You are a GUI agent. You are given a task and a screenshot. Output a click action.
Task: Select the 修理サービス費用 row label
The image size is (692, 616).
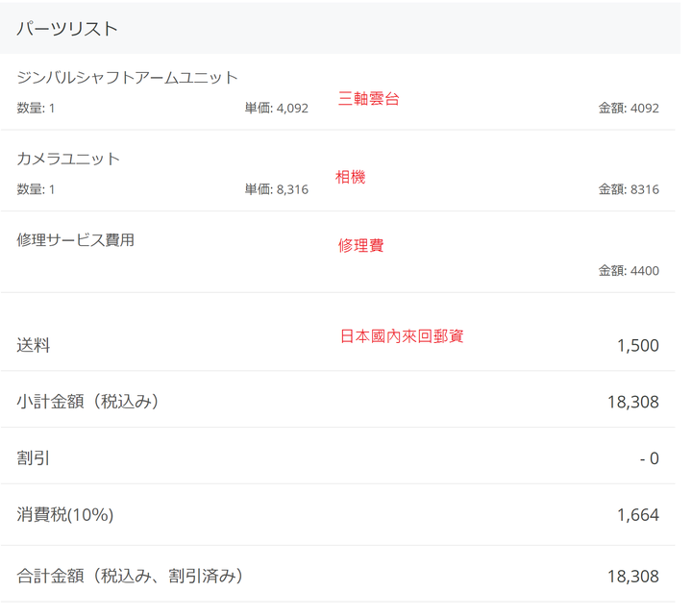pos(76,240)
